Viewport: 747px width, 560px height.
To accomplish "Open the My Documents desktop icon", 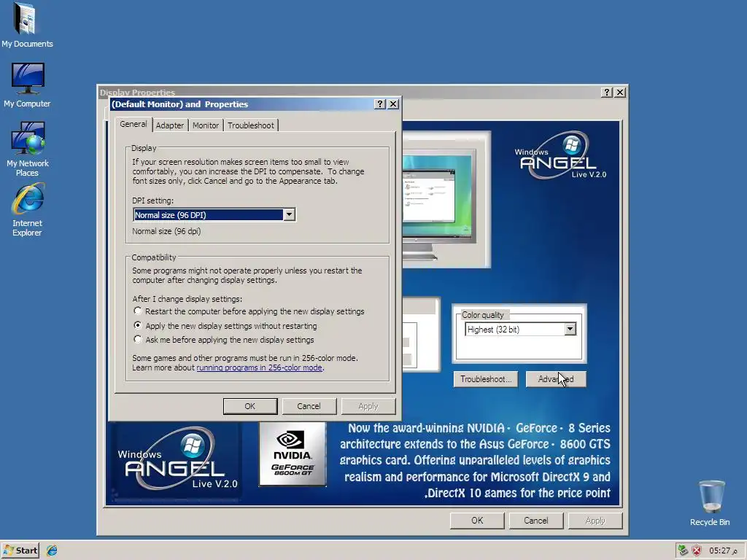I will pyautogui.click(x=27, y=26).
